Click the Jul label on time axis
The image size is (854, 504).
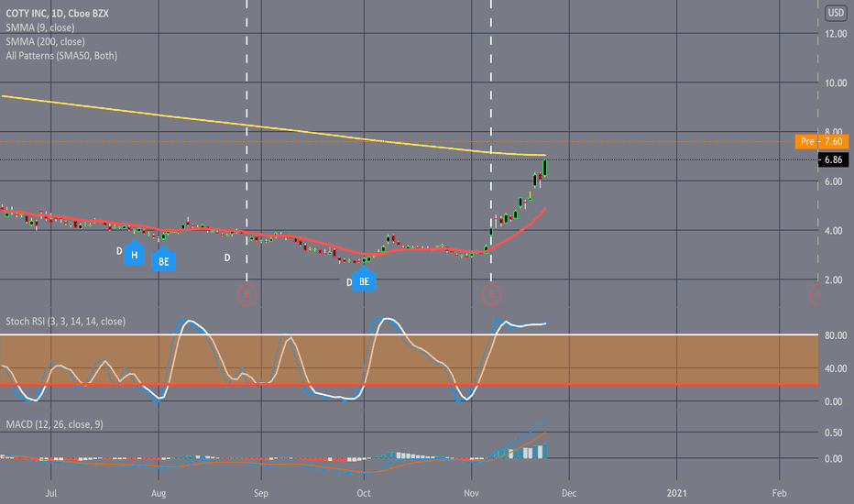(50, 493)
